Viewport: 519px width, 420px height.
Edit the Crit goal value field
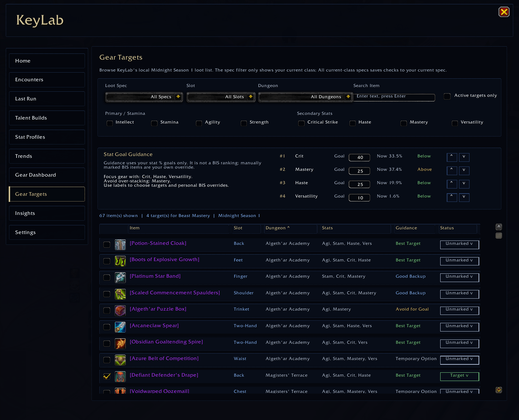[x=359, y=157]
